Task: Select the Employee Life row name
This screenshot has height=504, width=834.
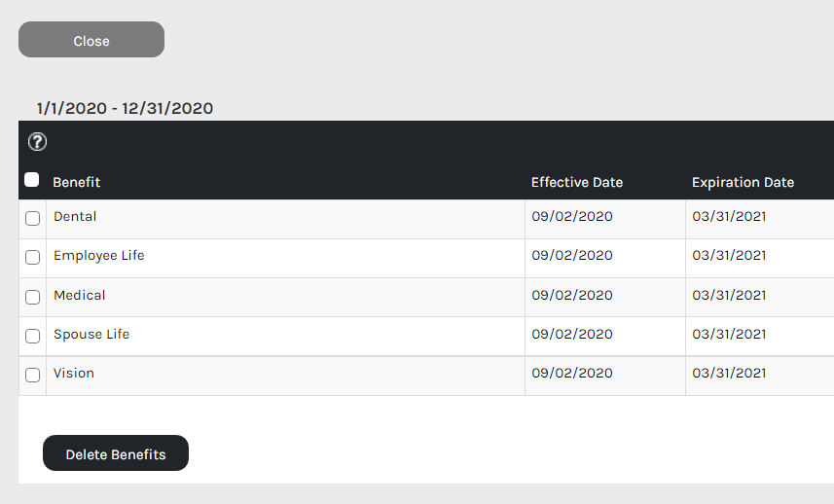Action: [x=99, y=256]
